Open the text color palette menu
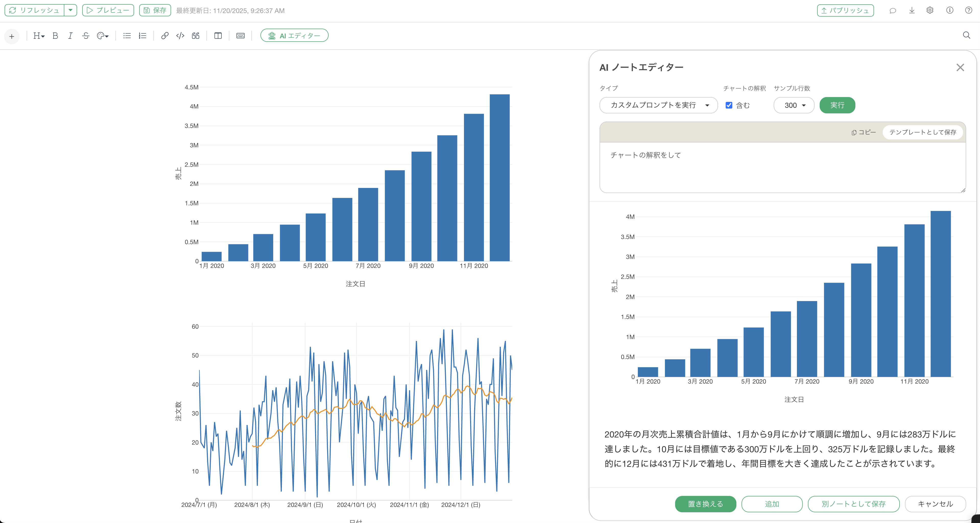The width and height of the screenshot is (980, 523). (103, 36)
